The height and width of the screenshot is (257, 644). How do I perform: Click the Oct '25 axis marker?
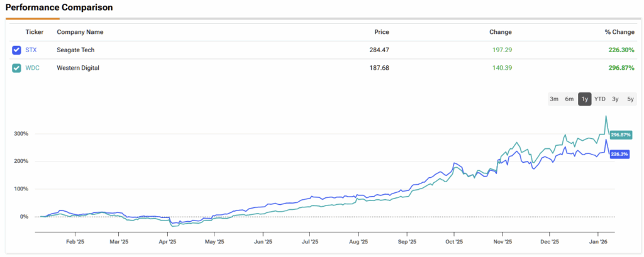pos(453,241)
